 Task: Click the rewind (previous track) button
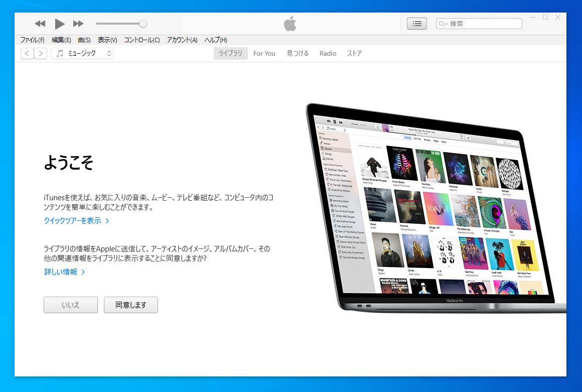[40, 24]
